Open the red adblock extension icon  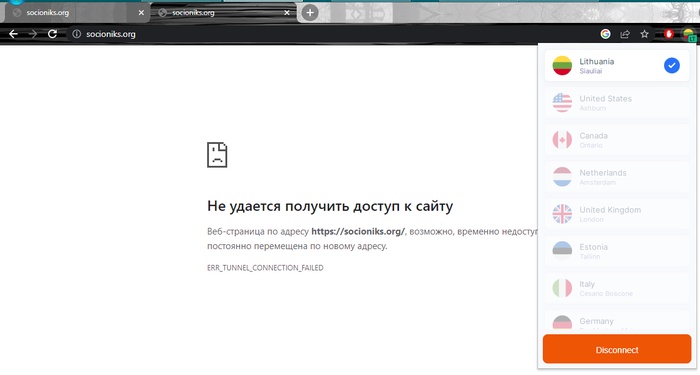(669, 34)
